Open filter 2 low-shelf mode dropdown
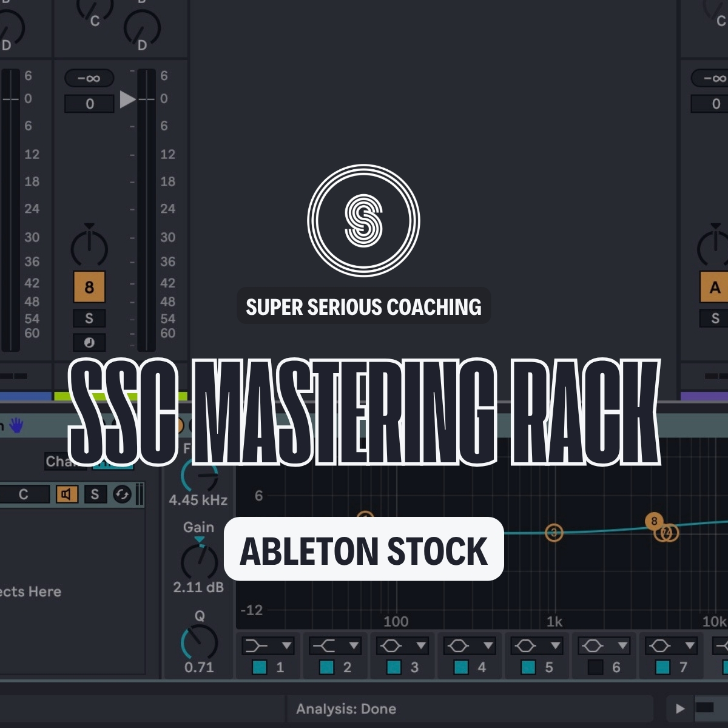 (335, 645)
